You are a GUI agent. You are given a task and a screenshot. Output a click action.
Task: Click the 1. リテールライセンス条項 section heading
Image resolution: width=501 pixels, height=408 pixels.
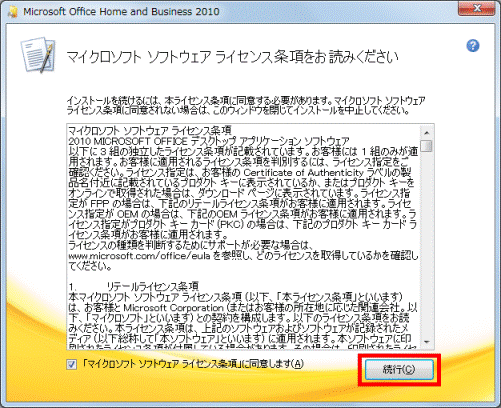tap(134, 286)
